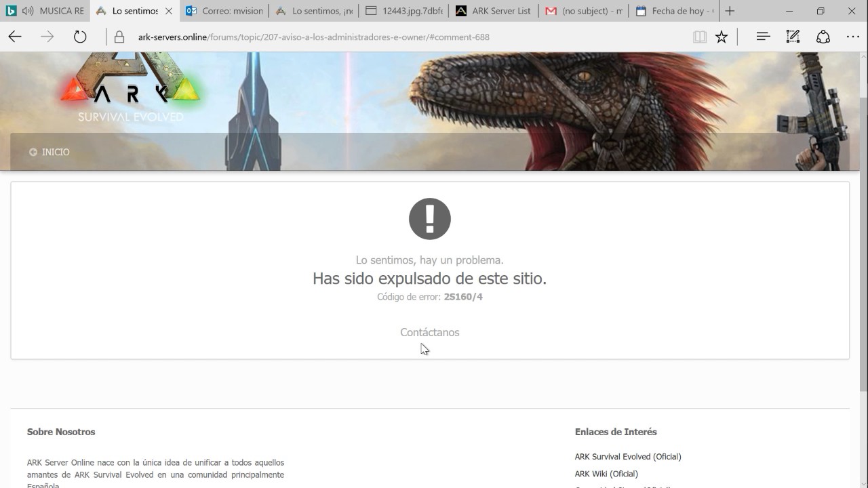Viewport: 868px width, 488px height.
Task: Switch to 12443.jpg tab
Action: point(403,11)
